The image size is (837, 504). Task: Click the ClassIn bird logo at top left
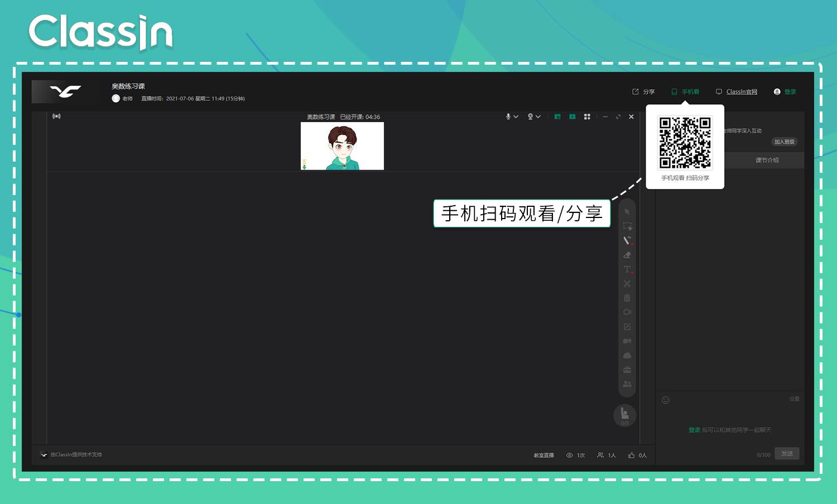point(65,91)
